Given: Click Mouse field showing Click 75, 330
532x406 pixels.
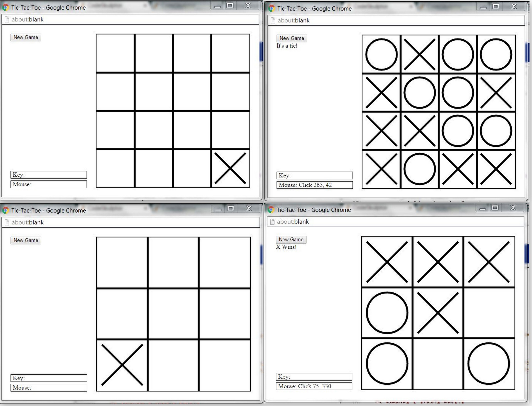Looking at the screenshot, I should pyautogui.click(x=314, y=386).
